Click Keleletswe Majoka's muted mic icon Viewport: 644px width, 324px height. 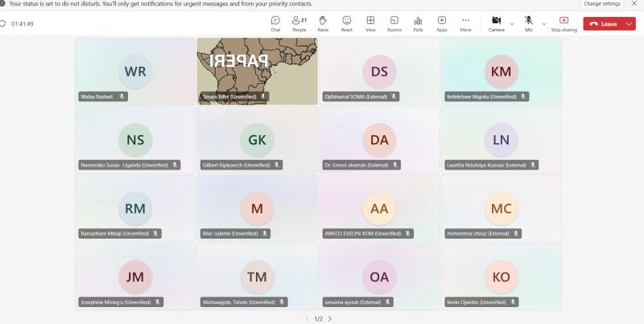522,96
